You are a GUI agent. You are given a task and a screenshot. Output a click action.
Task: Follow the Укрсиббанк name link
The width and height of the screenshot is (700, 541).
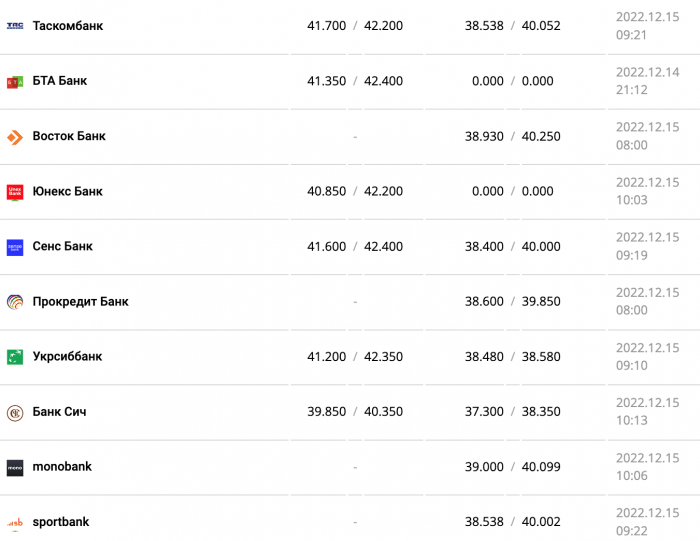[x=67, y=356]
